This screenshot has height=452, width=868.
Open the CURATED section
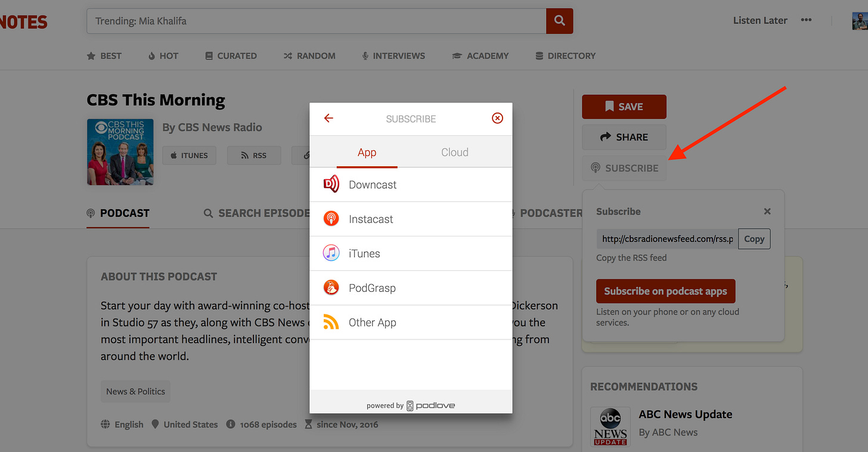point(231,55)
